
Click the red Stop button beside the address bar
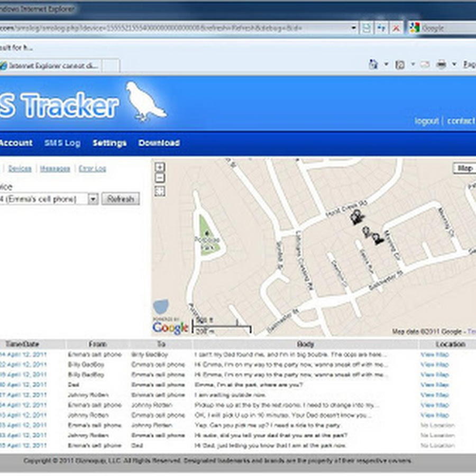[396, 28]
